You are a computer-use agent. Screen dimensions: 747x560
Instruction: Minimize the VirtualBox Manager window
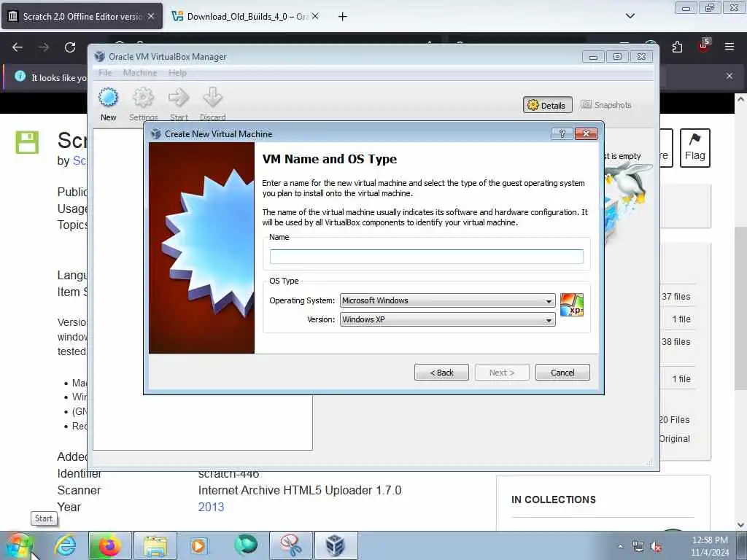point(593,57)
